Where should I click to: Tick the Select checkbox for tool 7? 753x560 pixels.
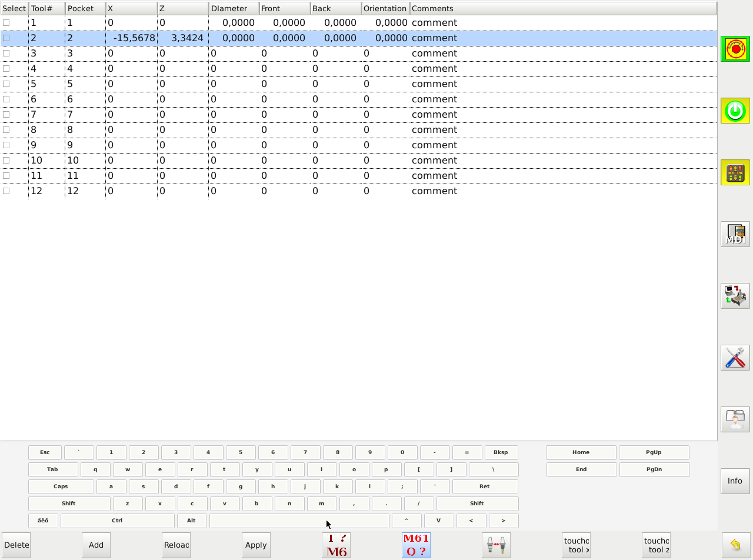coord(6,114)
